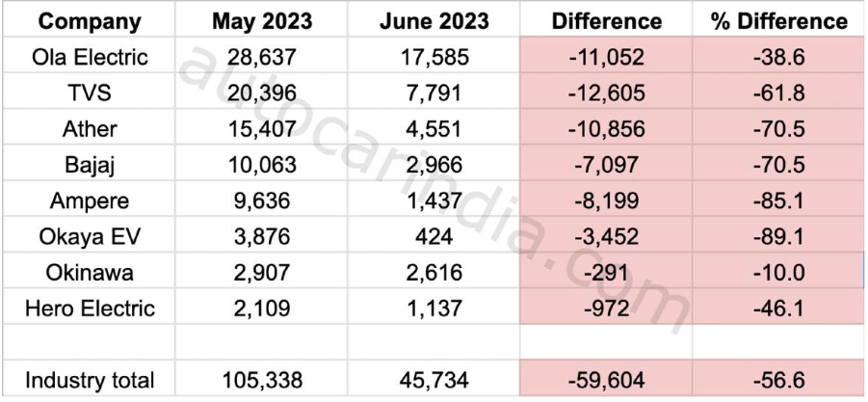This screenshot has height=402, width=868.
Task: Click the May 2023 column header
Action: pos(262,21)
